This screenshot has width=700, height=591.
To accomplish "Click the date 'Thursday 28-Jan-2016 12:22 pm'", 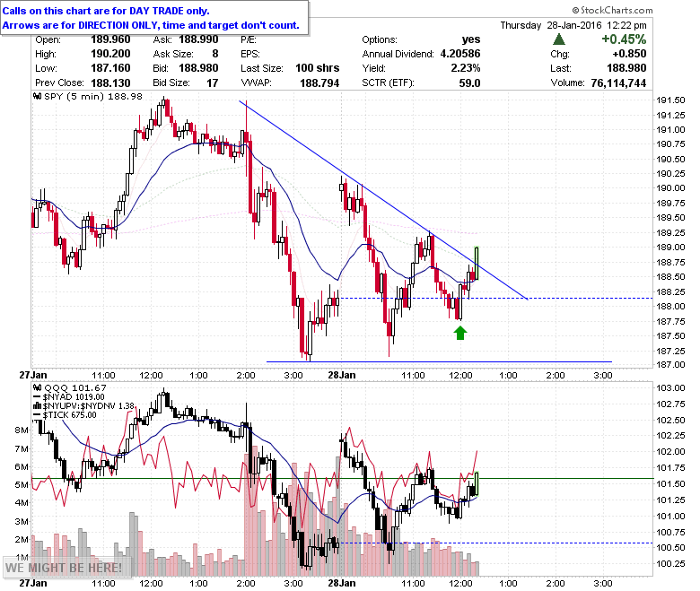I will 573,25.
